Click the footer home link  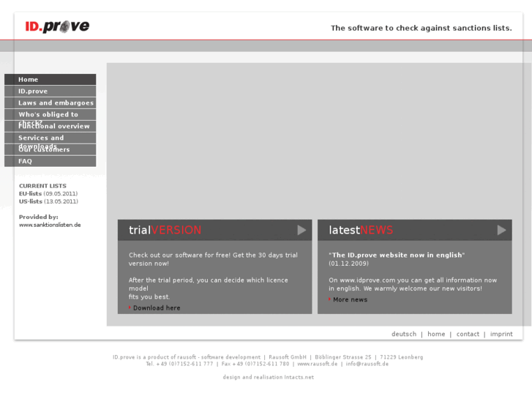coord(436,334)
